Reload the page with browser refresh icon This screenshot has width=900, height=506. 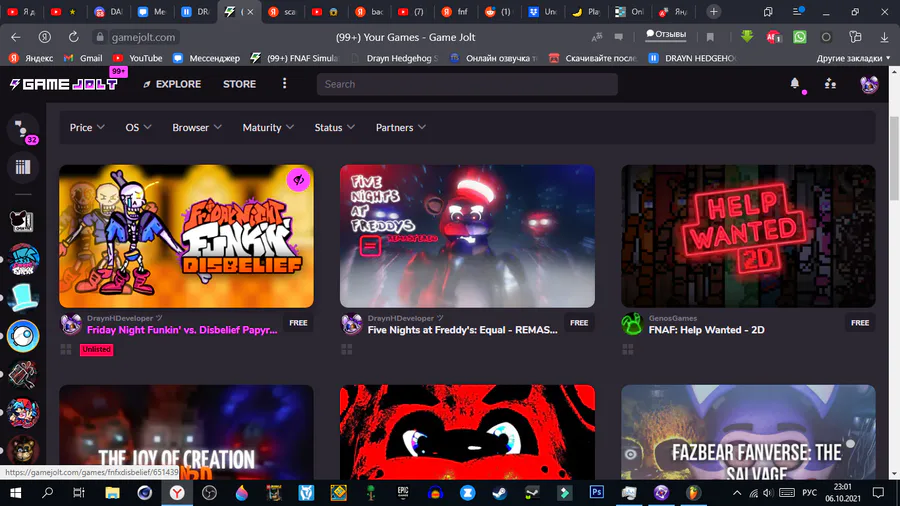click(x=73, y=37)
